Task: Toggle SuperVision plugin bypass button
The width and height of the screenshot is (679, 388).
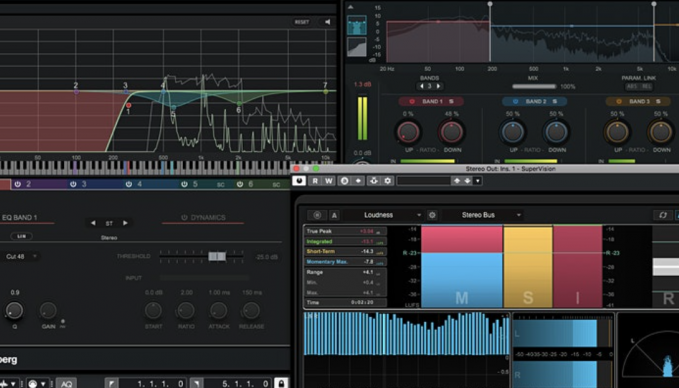Action: point(299,181)
